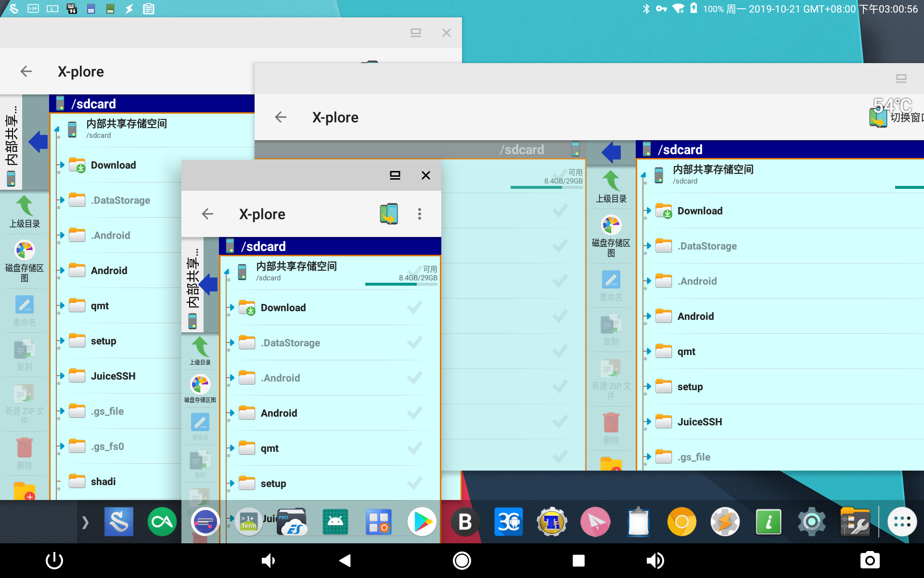This screenshot has width=924, height=578.
Task: Deselect the Android folder checkmark
Action: coord(414,413)
